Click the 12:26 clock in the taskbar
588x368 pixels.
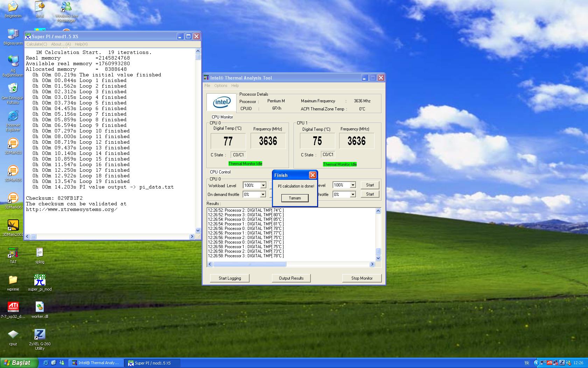click(x=578, y=363)
